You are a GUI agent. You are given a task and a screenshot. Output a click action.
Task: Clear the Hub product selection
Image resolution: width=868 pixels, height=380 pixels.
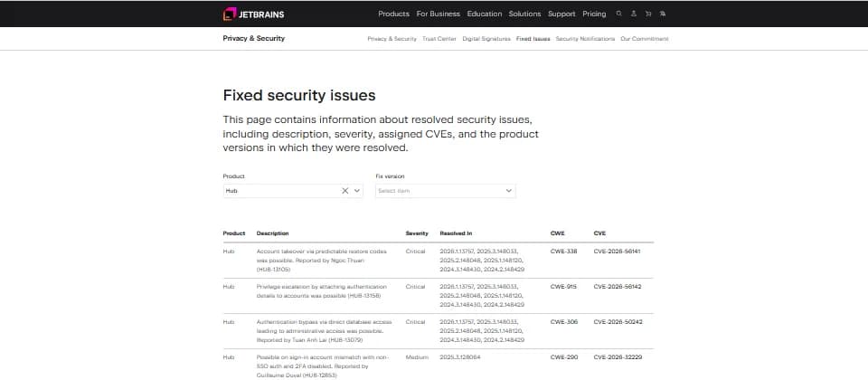[x=344, y=191]
